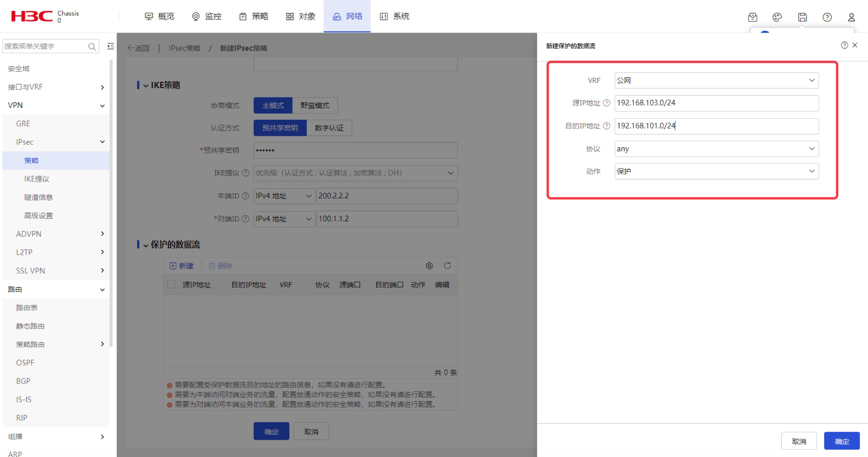868x457 pixels.
Task: Click the help icon in 新建保护的数据流 panel
Action: click(x=845, y=45)
